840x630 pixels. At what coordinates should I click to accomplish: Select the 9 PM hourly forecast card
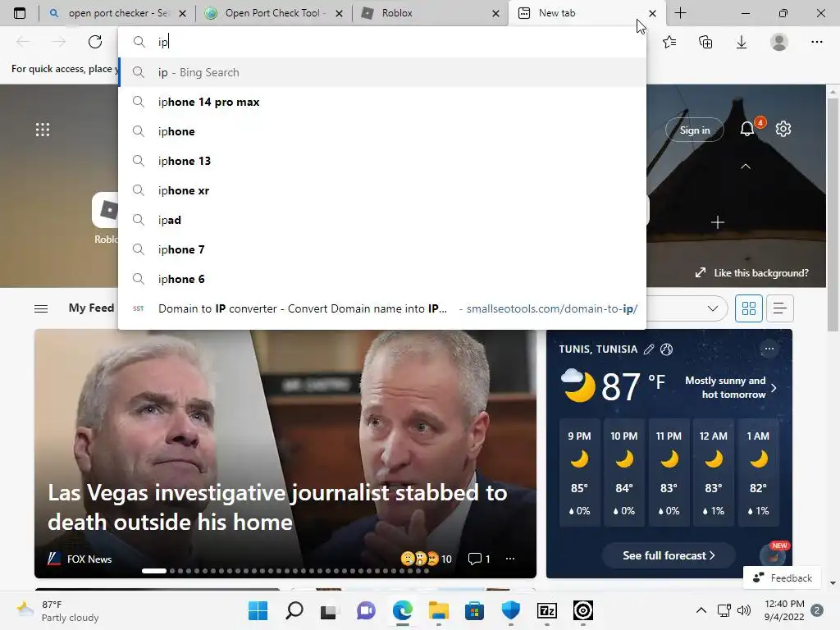tap(579, 472)
